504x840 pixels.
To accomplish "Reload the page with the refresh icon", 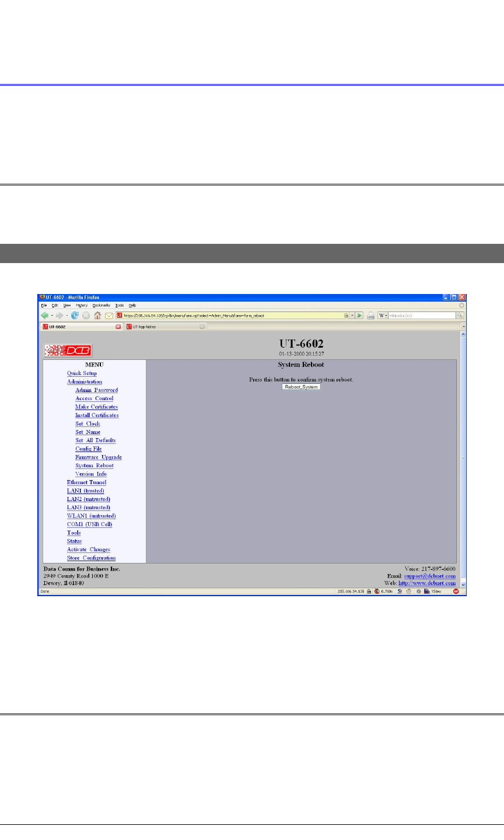I will pos(75,316).
